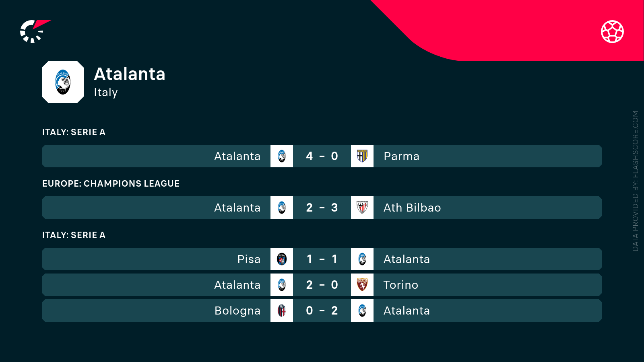Click the Parma team crest
Image resolution: width=644 pixels, height=362 pixels.
coord(362,156)
